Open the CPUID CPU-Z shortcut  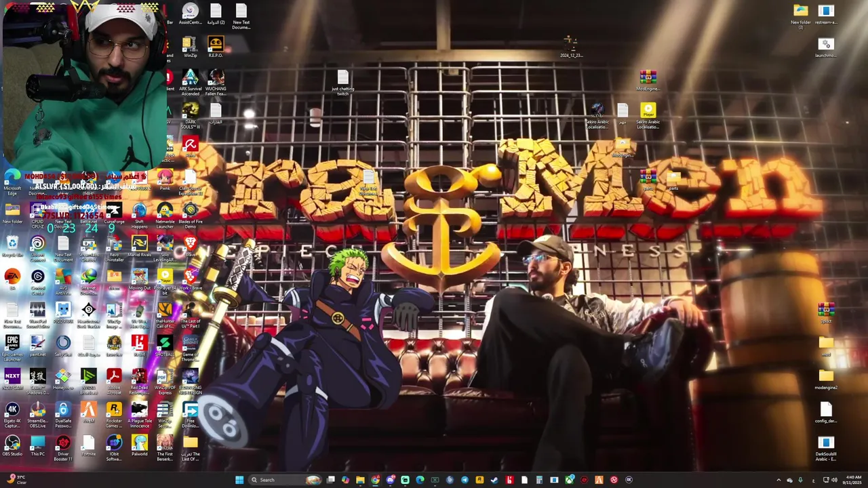coord(37,214)
